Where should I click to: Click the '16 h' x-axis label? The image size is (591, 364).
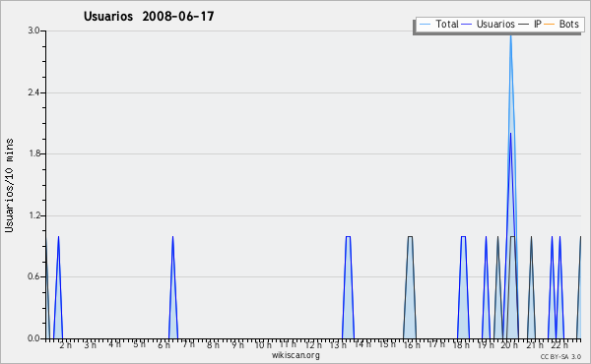(412, 345)
